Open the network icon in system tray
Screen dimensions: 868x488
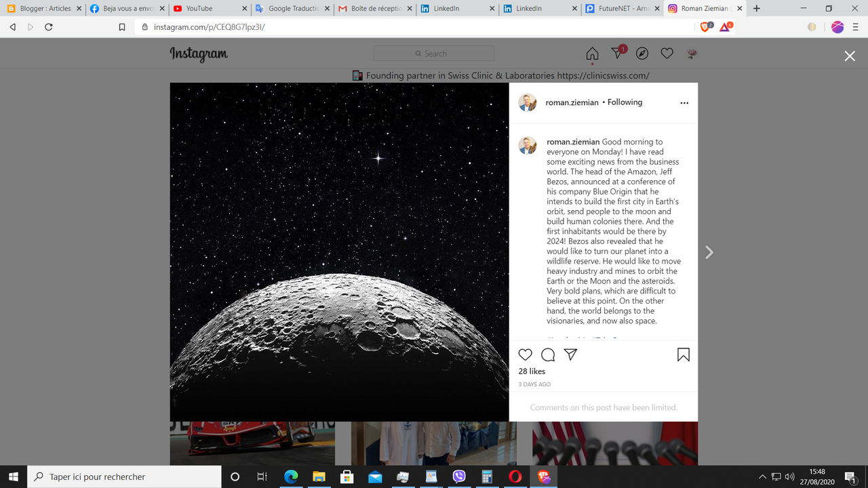coord(776,476)
